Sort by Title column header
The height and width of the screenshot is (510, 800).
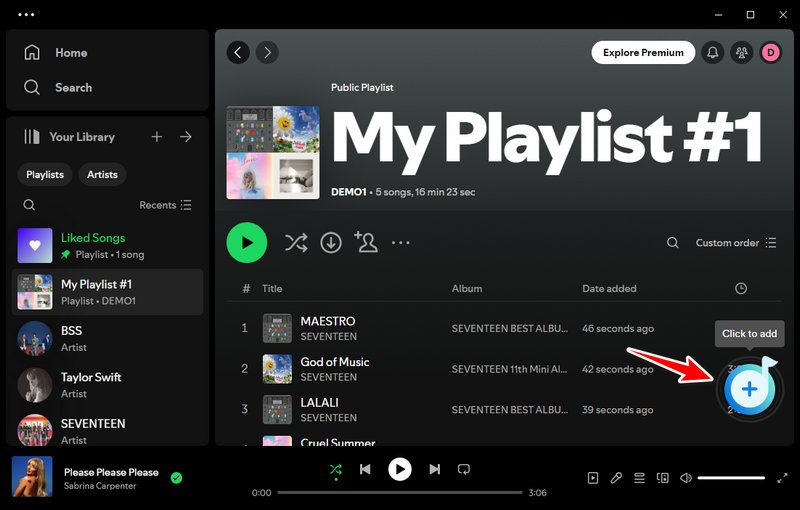(x=272, y=289)
